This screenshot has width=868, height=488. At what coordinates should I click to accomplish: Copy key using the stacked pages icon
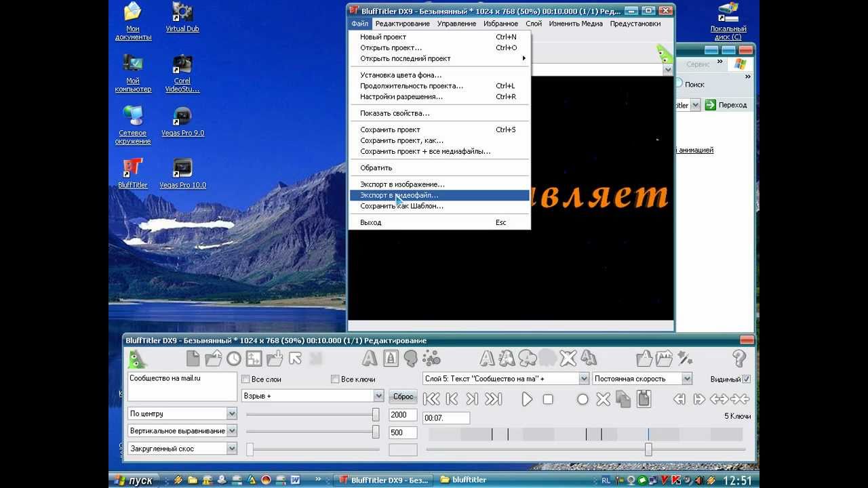click(x=623, y=399)
